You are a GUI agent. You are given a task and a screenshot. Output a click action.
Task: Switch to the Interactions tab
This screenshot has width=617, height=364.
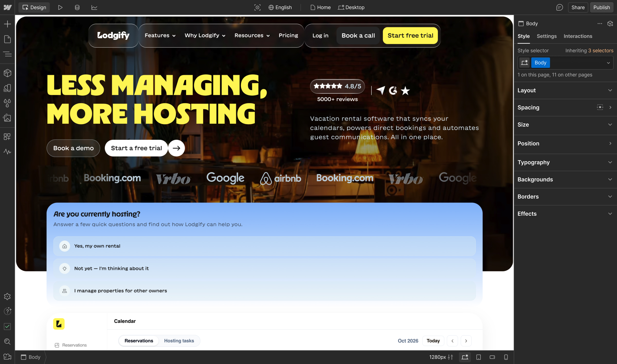click(x=578, y=36)
